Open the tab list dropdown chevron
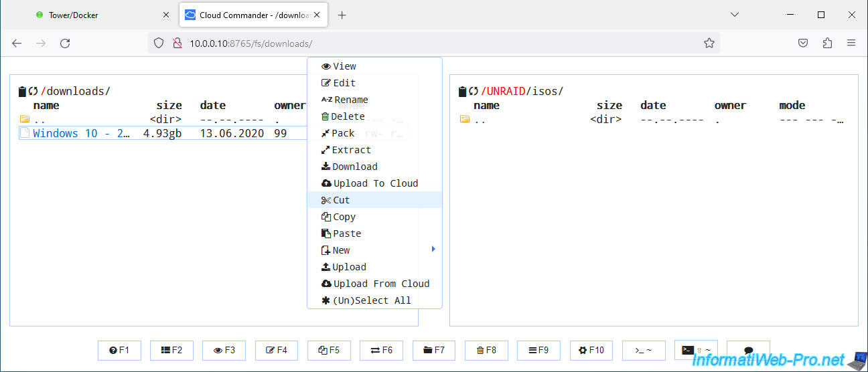Image resolution: width=868 pixels, height=372 pixels. pyautogui.click(x=735, y=15)
